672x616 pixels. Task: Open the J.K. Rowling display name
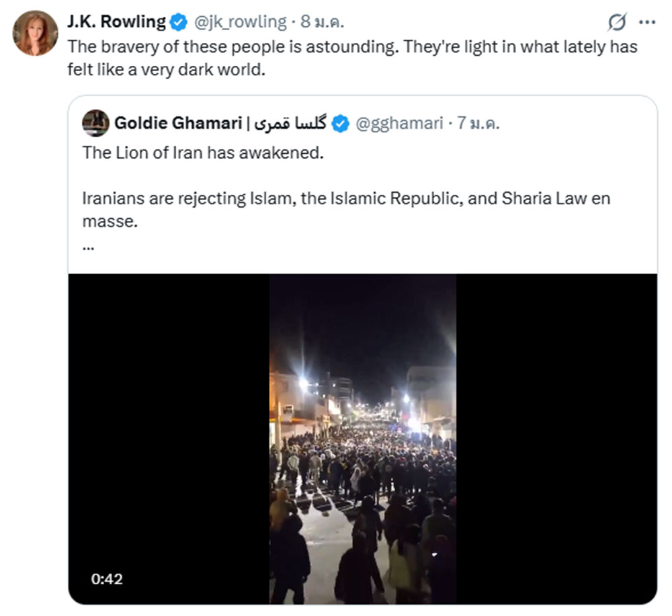[116, 22]
